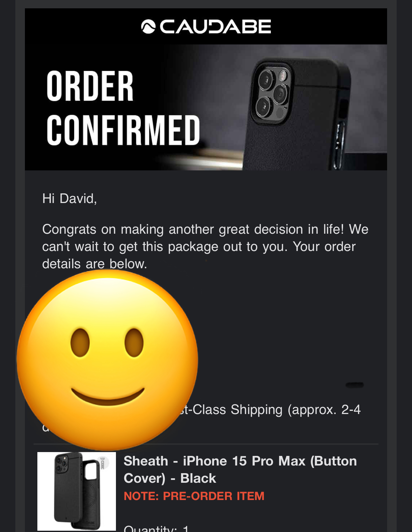This screenshot has width=412, height=532.
Task: Click the red NOTE: PRE-ORDER ITEM label
Action: click(194, 496)
